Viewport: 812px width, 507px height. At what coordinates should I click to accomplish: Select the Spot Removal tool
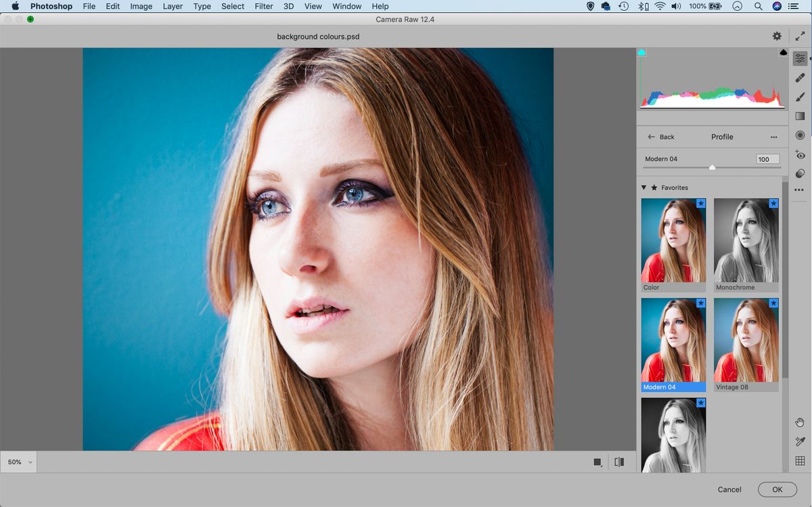(x=800, y=77)
